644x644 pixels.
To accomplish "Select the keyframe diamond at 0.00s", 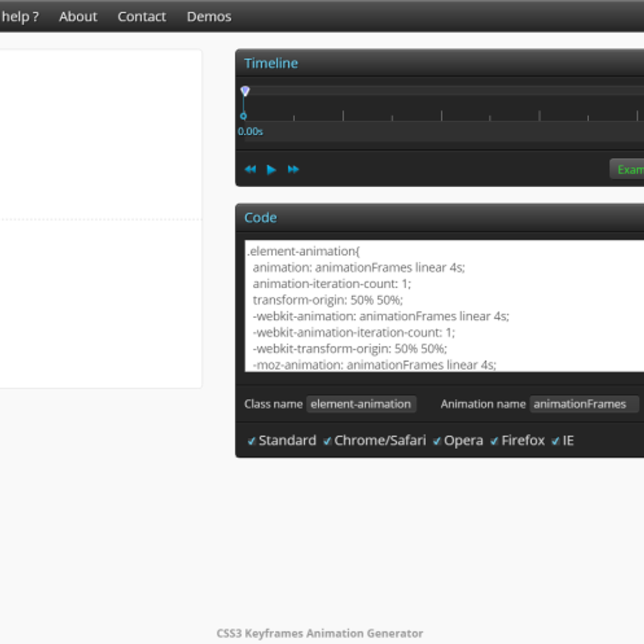I will 245,115.
